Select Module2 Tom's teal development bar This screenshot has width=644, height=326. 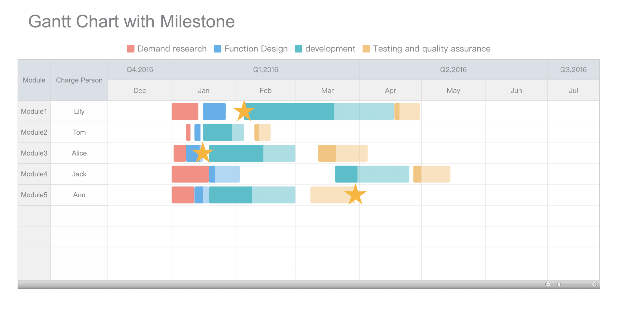(x=223, y=132)
